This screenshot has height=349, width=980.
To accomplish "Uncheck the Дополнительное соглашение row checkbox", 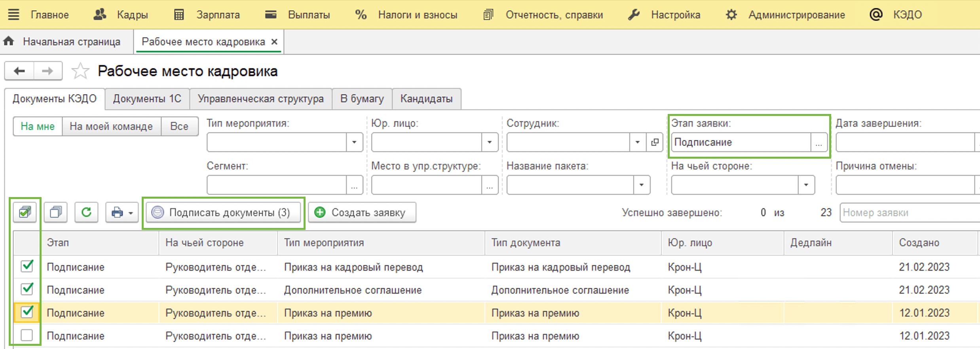I will point(27,289).
